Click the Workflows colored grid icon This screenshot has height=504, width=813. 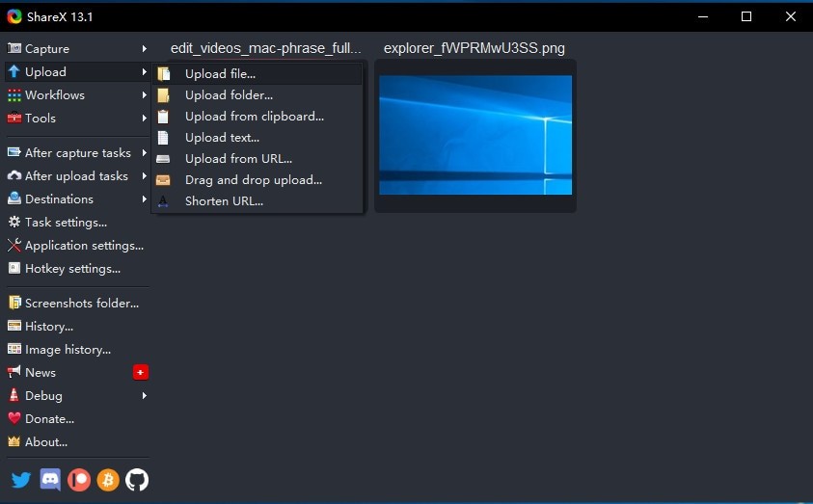(14, 94)
